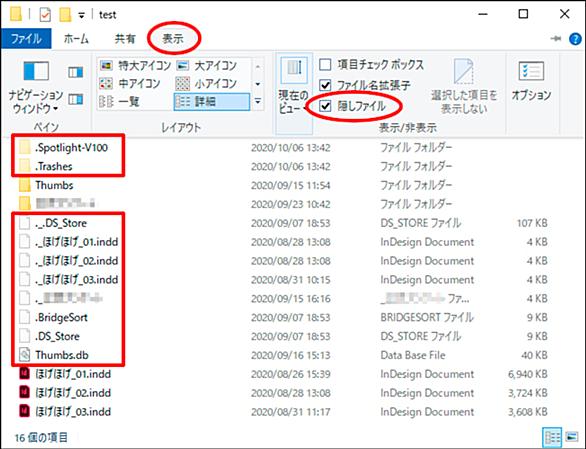Click 16 個の項目 status text
The height and width of the screenshot is (449, 586).
(41, 437)
